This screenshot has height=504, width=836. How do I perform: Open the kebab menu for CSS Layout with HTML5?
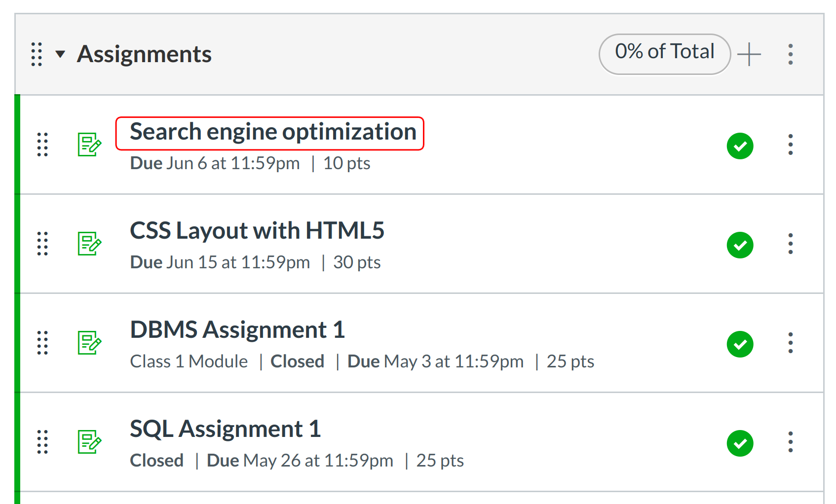click(790, 243)
